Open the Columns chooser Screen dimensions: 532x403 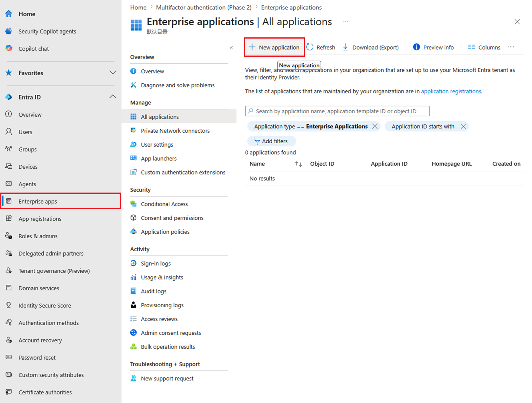(484, 47)
